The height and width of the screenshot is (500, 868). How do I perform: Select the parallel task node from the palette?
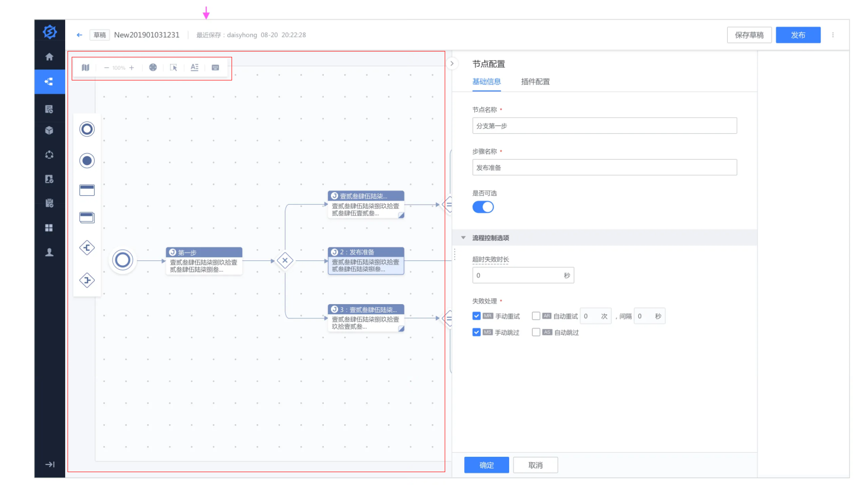click(x=87, y=218)
